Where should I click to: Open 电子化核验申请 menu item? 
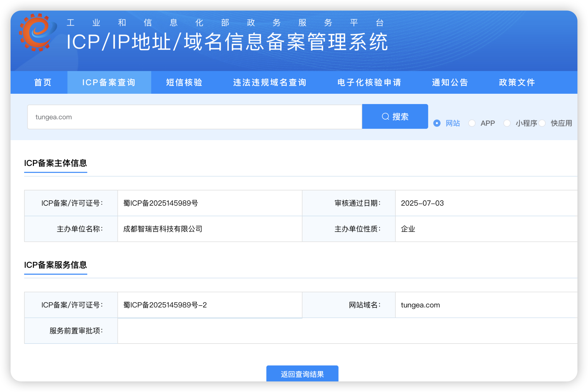tap(369, 83)
